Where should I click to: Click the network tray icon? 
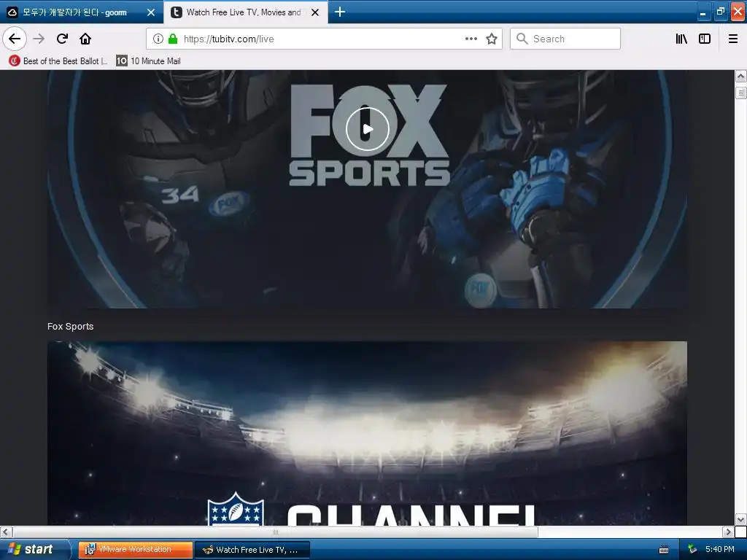[692, 550]
